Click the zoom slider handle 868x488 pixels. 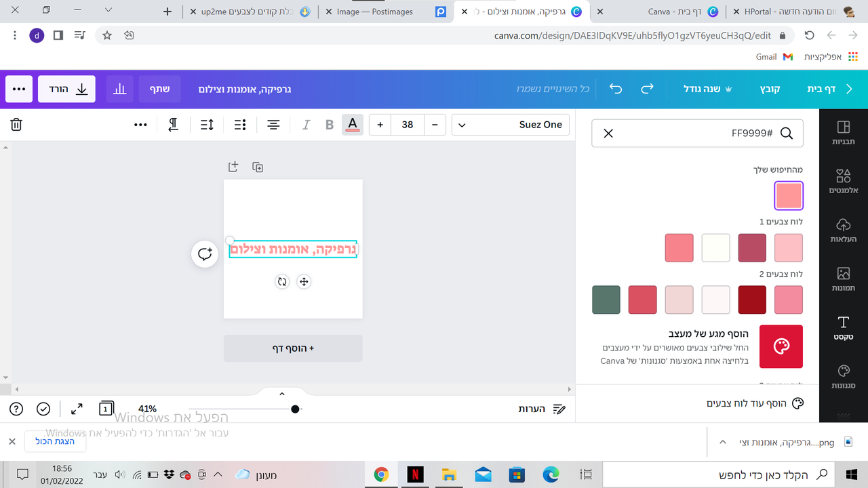295,409
